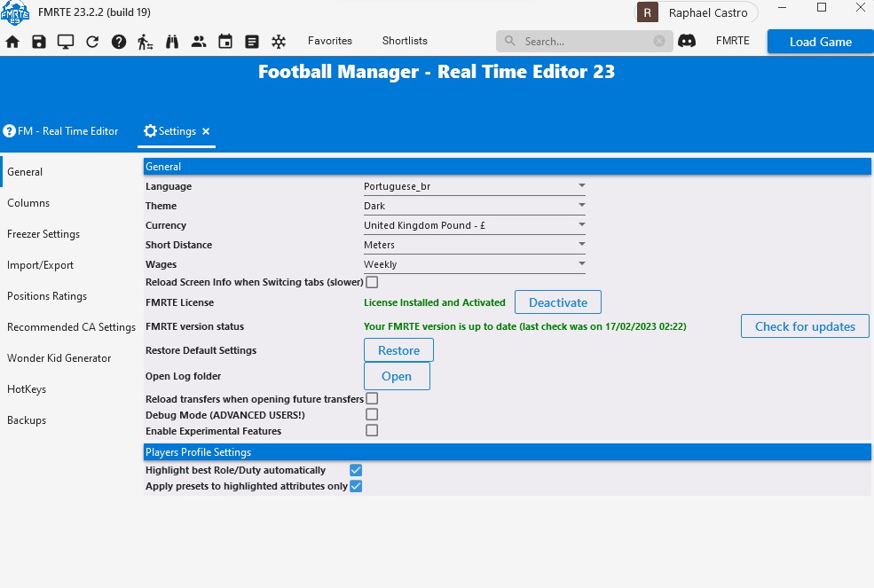The width and height of the screenshot is (874, 588).
Task: Click the walking player icon
Action: click(x=145, y=42)
